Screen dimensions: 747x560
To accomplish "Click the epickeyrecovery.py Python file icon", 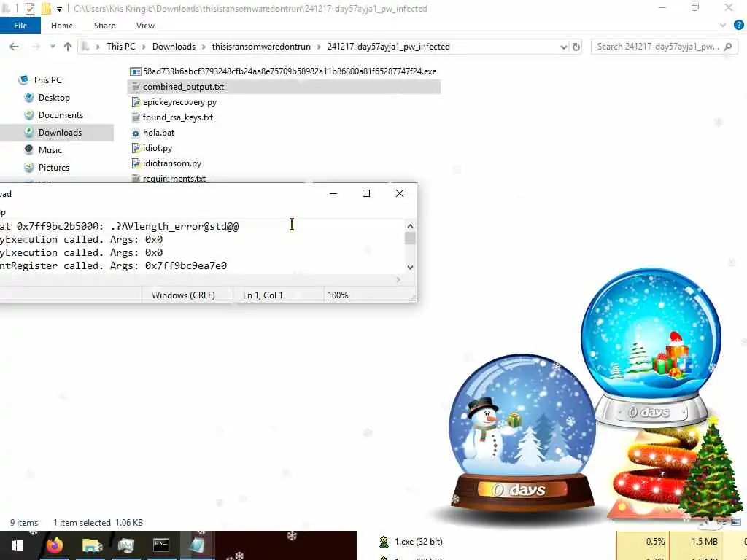I will (135, 102).
